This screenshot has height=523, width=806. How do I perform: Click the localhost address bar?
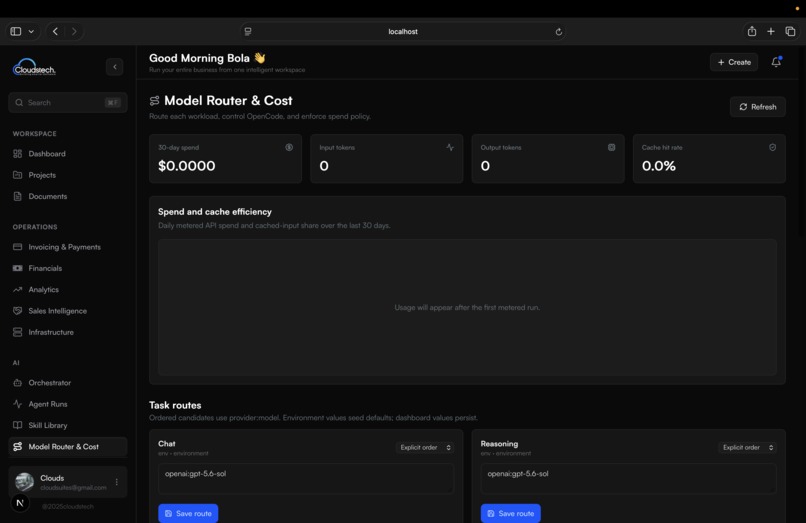point(403,31)
